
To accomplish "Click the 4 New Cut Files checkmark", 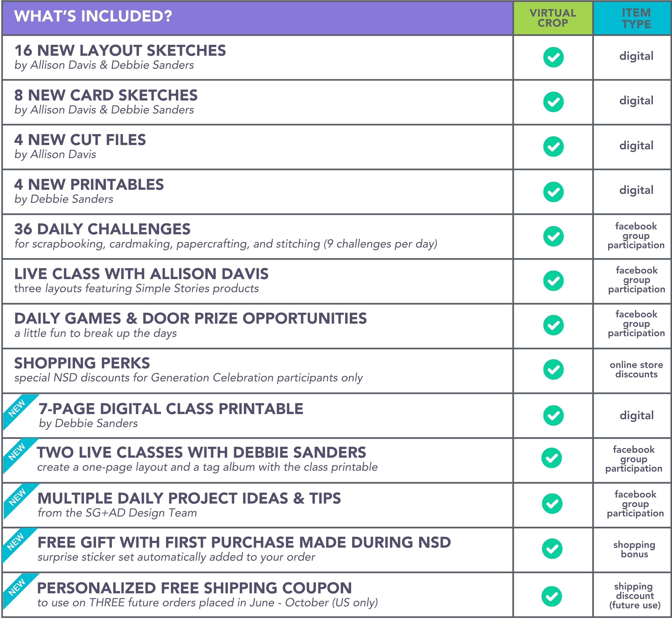I will point(553,147).
